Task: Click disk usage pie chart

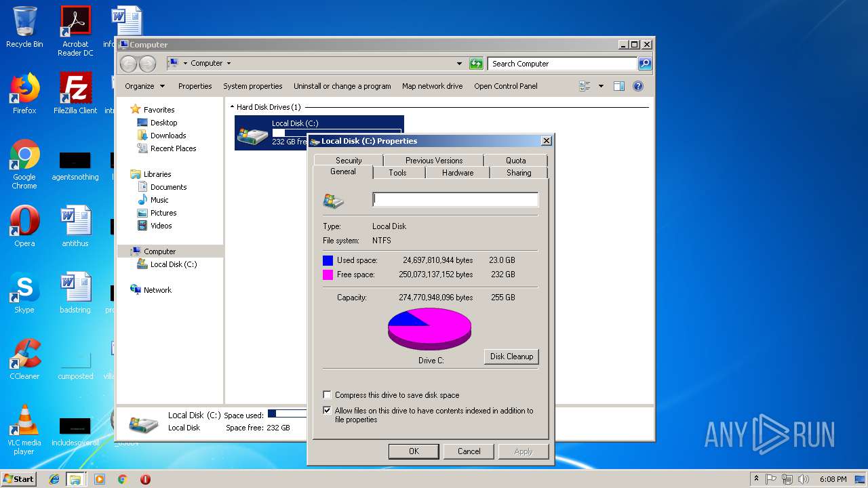Action: point(429,329)
